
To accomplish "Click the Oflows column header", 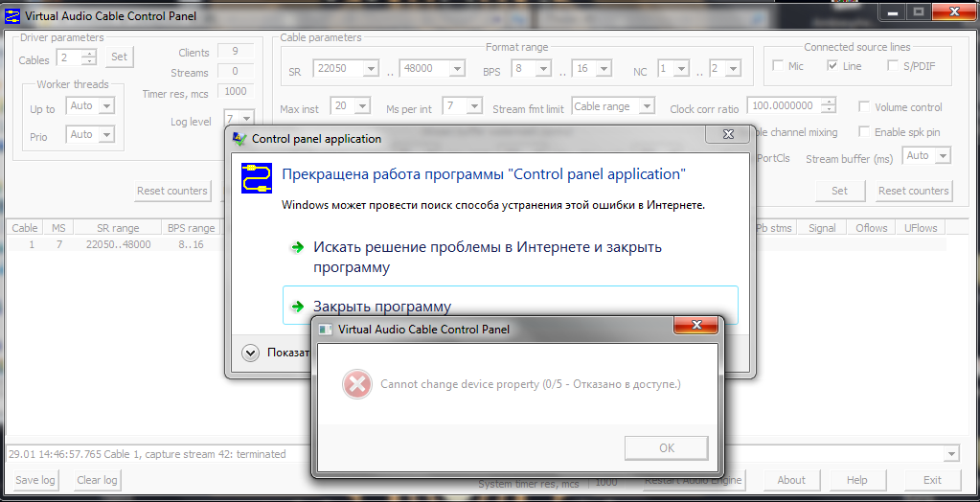I will tap(871, 228).
